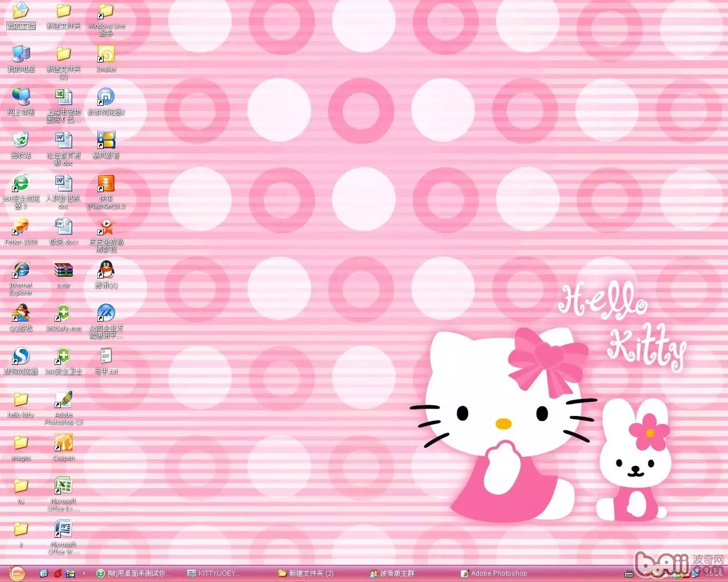Open the 入职登记表.doc document

63,192
